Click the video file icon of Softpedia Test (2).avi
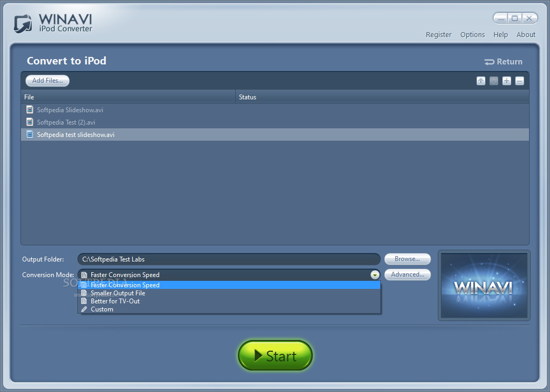 coord(30,122)
